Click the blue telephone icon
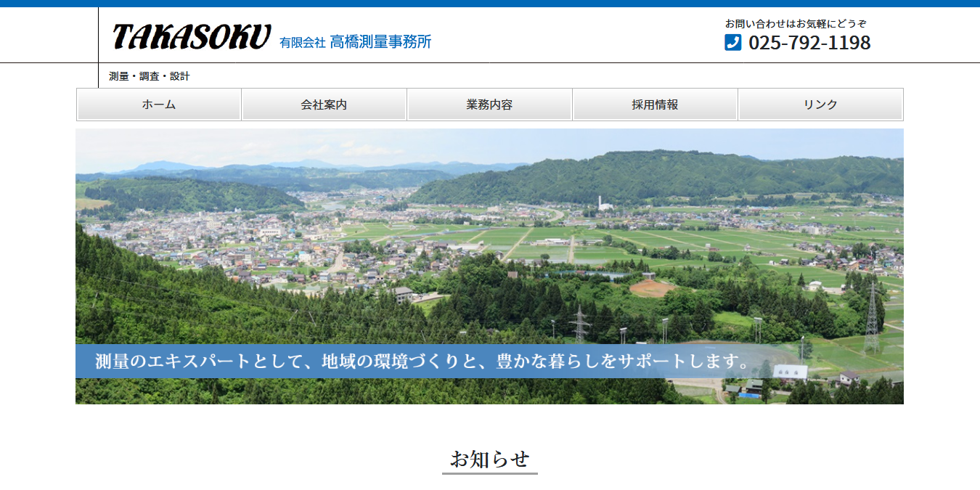Image resolution: width=980 pixels, height=490 pixels. tap(732, 43)
